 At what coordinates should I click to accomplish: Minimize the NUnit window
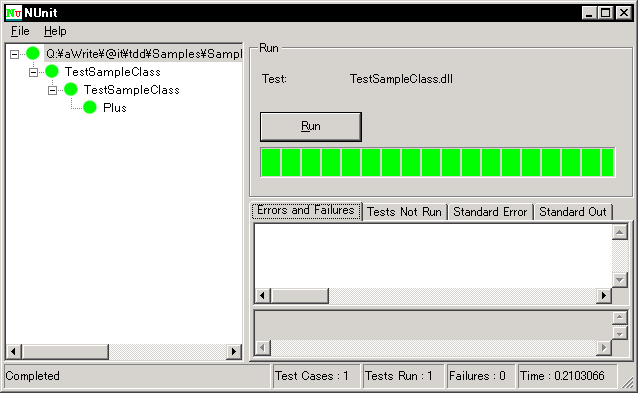click(x=589, y=13)
